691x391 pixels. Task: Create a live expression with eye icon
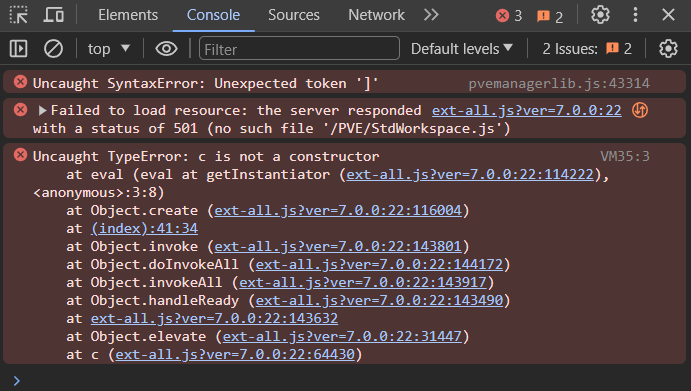[x=166, y=48]
